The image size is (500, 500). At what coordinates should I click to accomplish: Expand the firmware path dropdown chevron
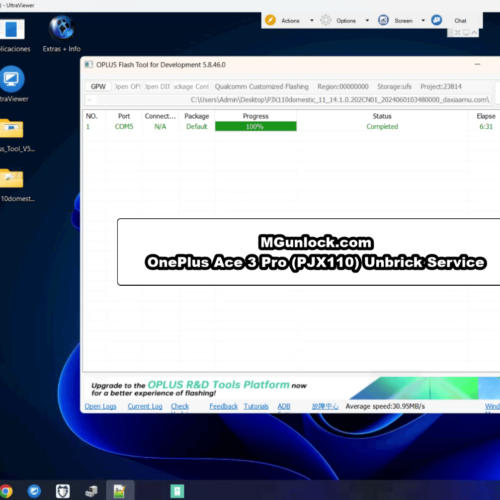pos(90,100)
